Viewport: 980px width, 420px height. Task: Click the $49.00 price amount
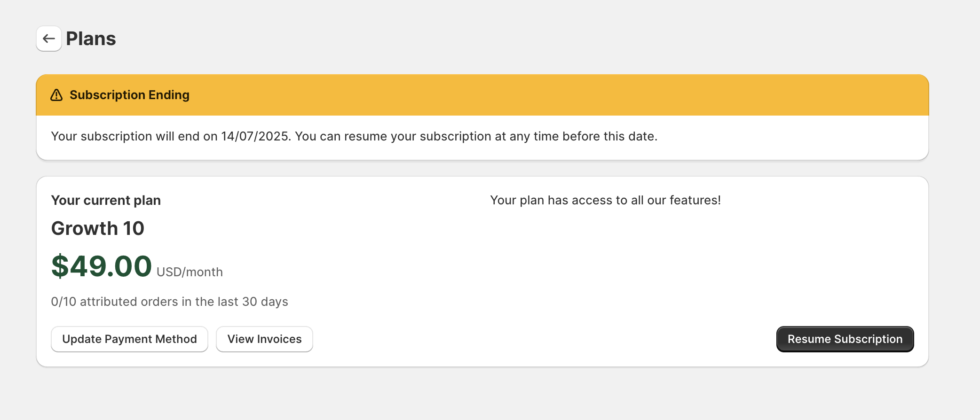(x=102, y=266)
